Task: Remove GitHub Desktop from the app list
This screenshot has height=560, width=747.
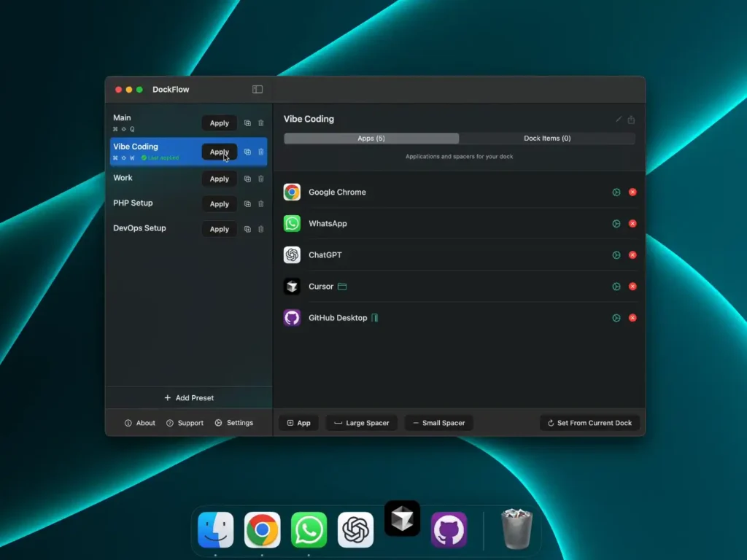Action: (632, 318)
